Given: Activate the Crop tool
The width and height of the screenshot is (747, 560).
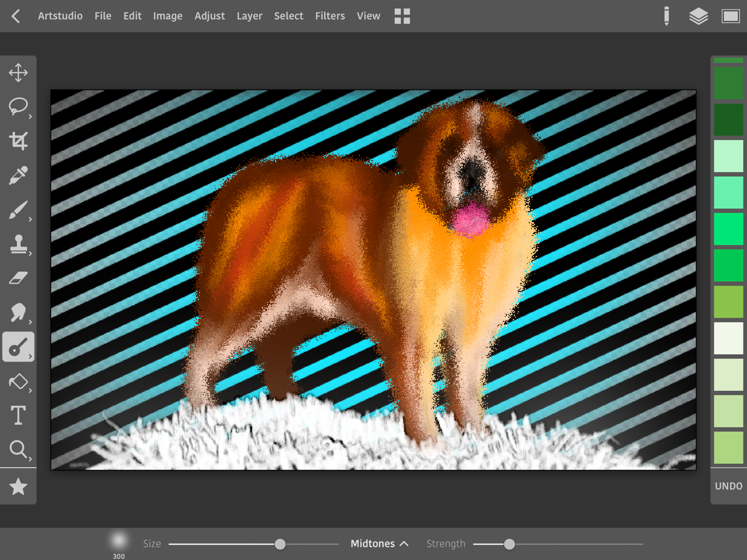Looking at the screenshot, I should point(18,141).
